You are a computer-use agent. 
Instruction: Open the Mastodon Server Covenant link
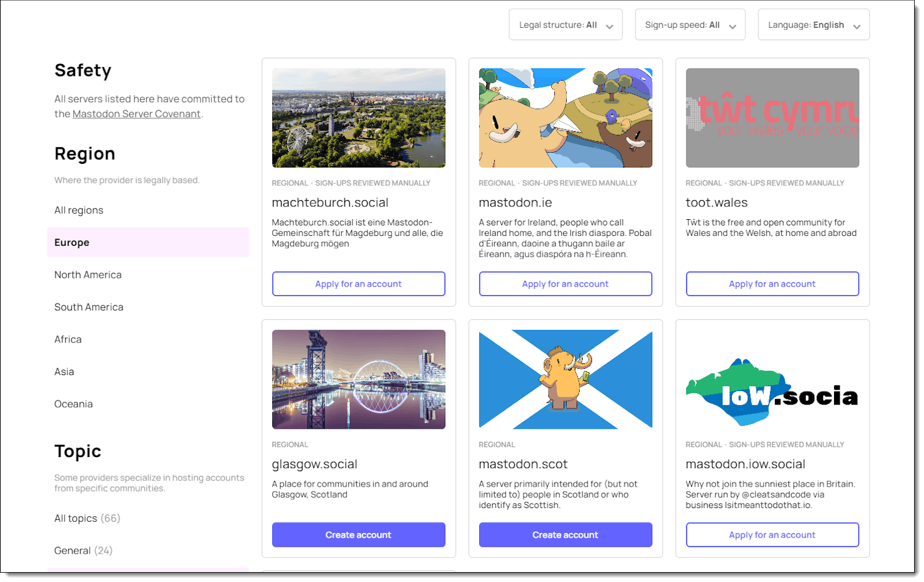(136, 114)
